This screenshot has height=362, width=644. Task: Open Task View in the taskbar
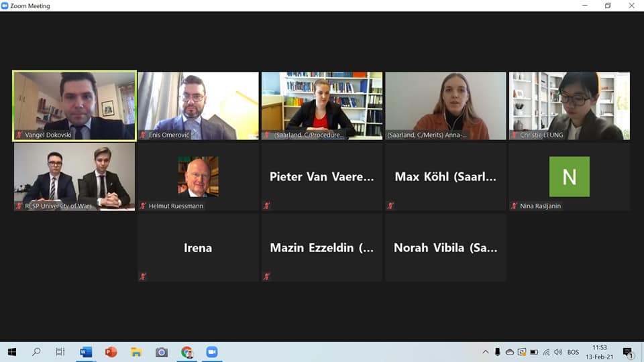60,352
